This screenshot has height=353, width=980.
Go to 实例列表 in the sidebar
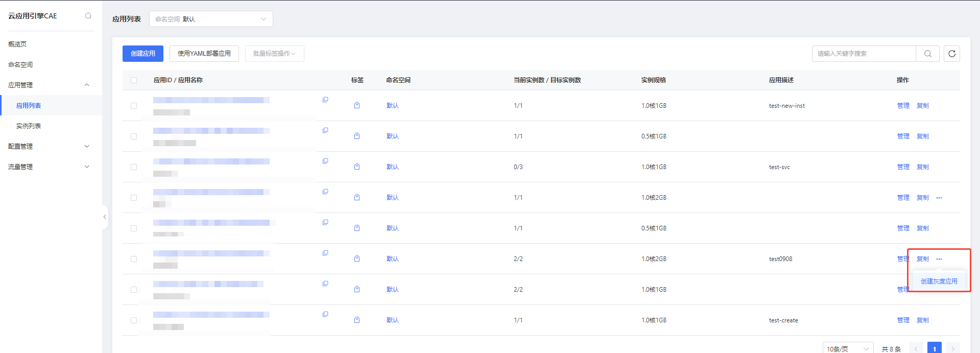click(x=29, y=126)
